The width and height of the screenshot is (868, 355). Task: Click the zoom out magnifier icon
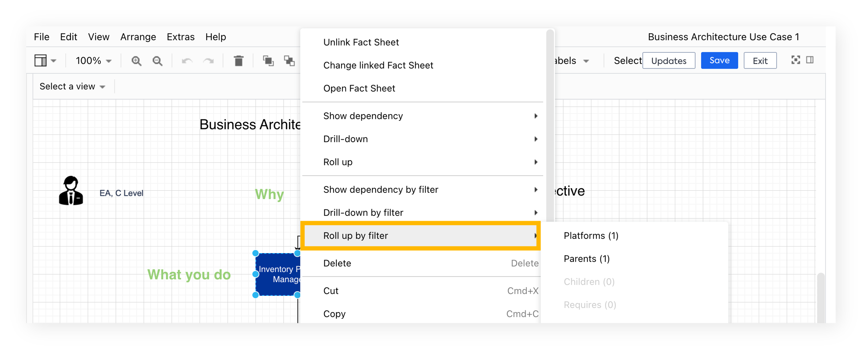pos(157,61)
